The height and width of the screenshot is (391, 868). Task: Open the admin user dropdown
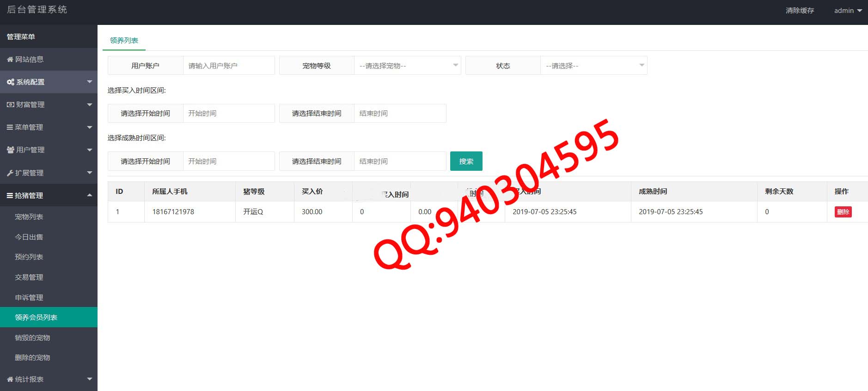tap(848, 11)
